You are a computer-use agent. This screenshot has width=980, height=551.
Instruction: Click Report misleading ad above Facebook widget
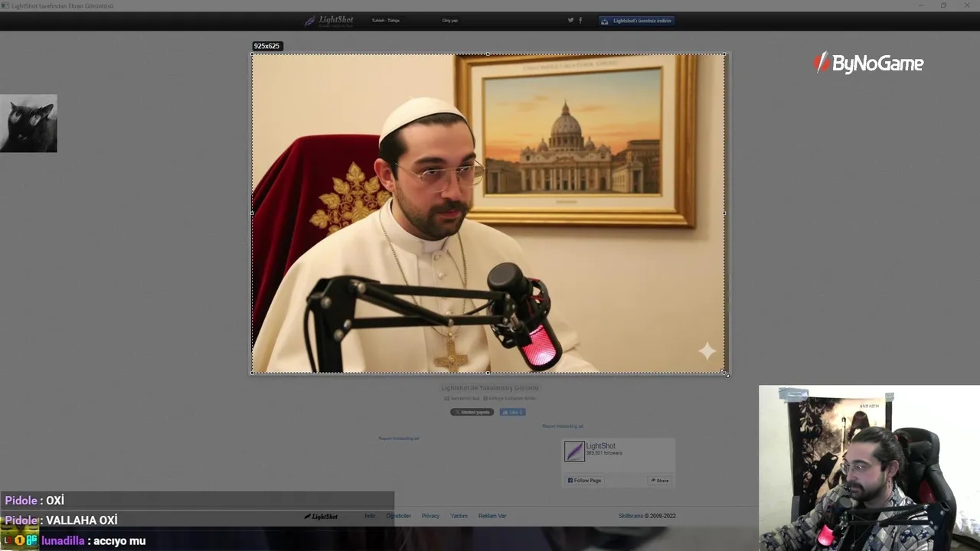pyautogui.click(x=563, y=426)
